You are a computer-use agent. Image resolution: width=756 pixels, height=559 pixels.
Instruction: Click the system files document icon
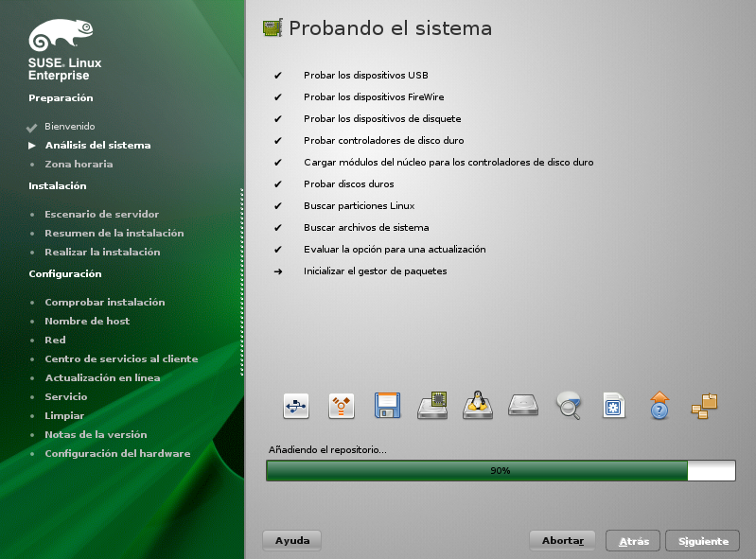[614, 406]
